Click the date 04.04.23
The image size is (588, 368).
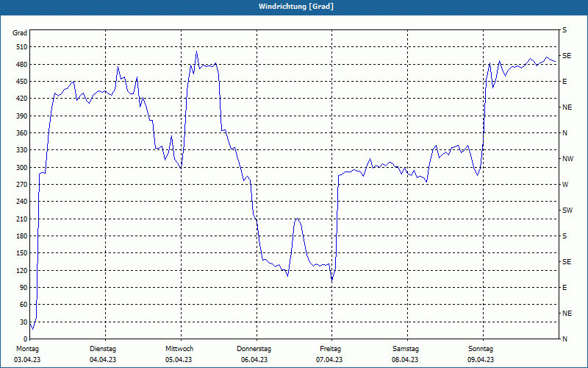[x=103, y=360]
